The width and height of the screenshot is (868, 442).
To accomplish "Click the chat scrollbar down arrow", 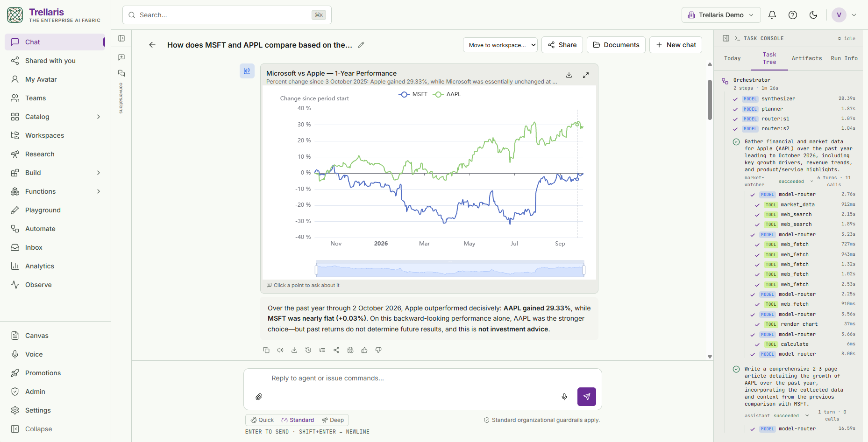I will click(x=710, y=357).
